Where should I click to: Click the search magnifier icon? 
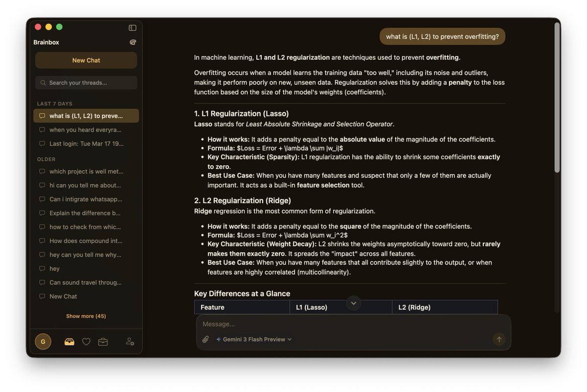point(43,83)
